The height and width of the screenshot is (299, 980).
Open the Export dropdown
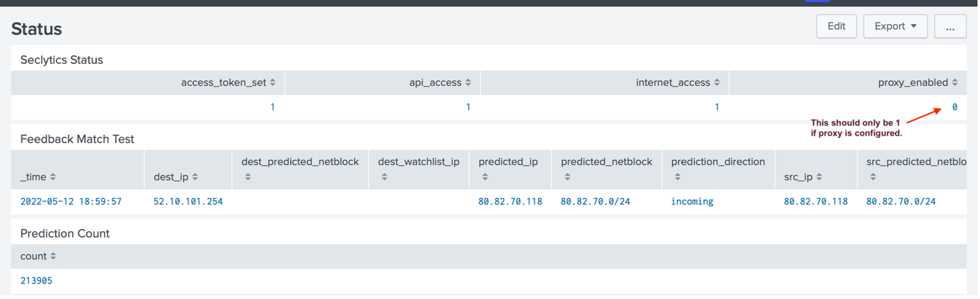point(895,26)
